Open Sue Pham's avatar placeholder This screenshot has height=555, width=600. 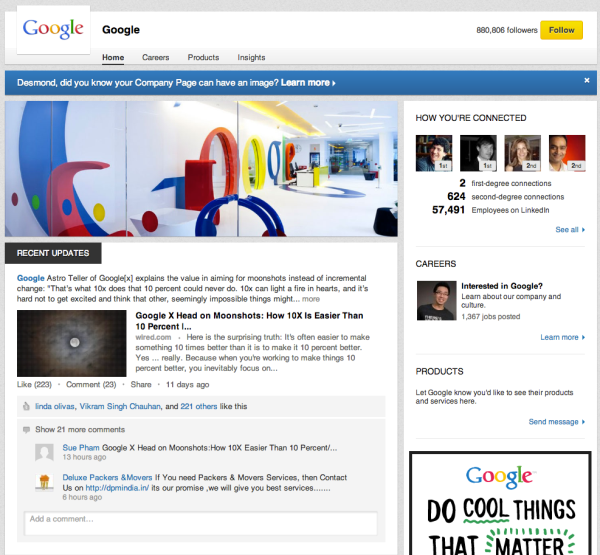[44, 452]
